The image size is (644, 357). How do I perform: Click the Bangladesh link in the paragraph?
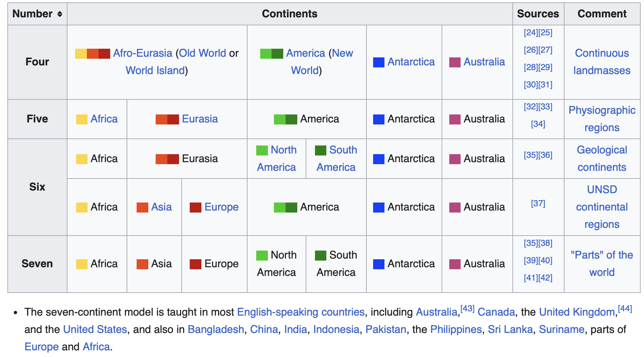[216, 329]
